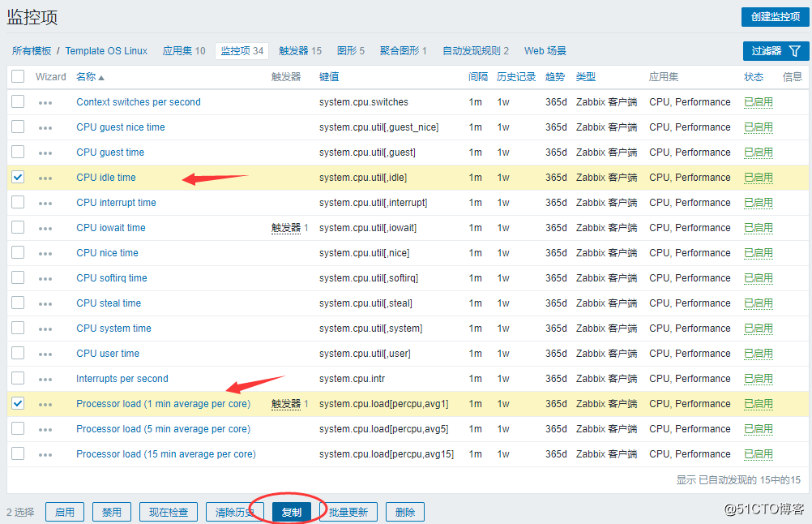Open wizard dots for CPU idle time

pos(45,178)
